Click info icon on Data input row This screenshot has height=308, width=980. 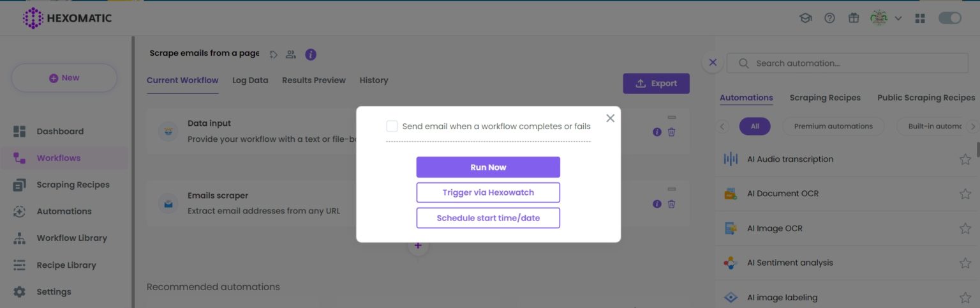pos(657,132)
